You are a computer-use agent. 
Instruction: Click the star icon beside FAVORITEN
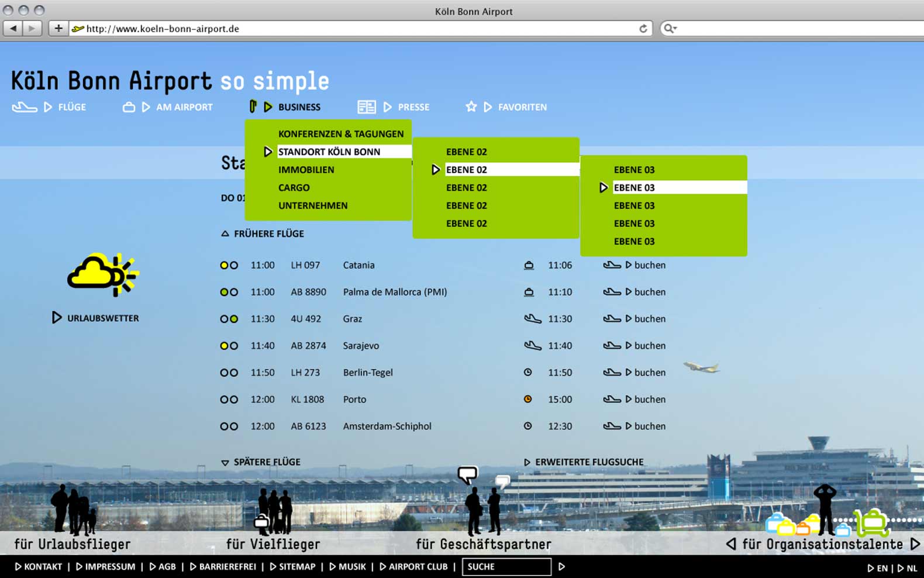coord(471,107)
